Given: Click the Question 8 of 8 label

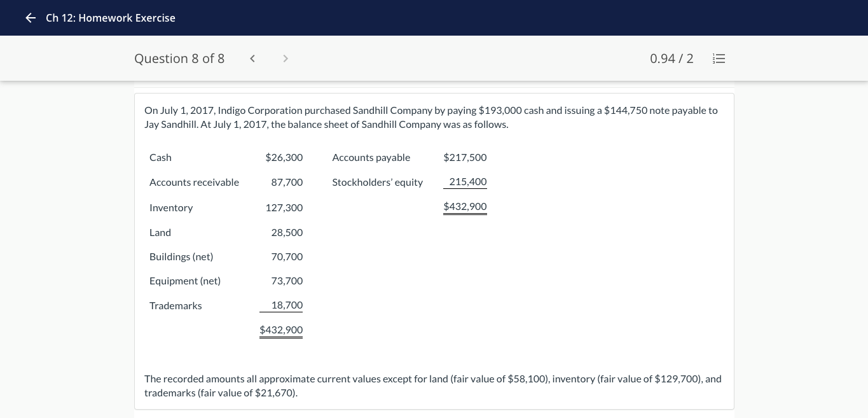Looking at the screenshot, I should pyautogui.click(x=179, y=59).
